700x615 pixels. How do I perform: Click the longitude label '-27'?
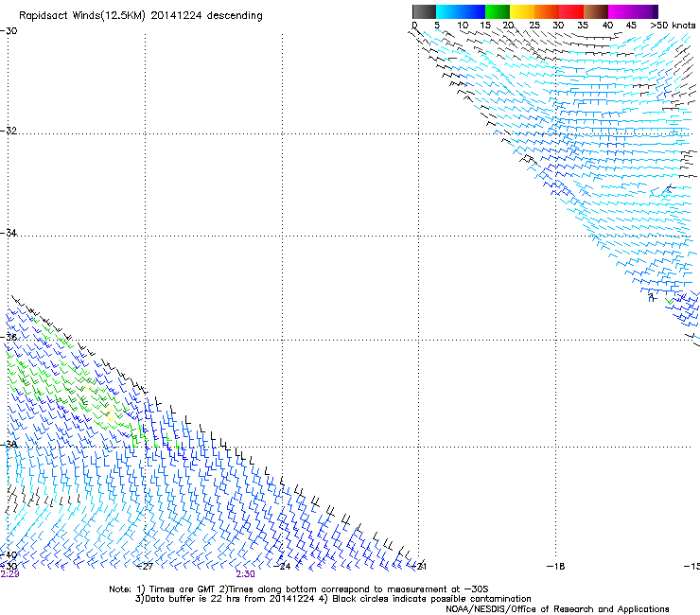[145, 567]
